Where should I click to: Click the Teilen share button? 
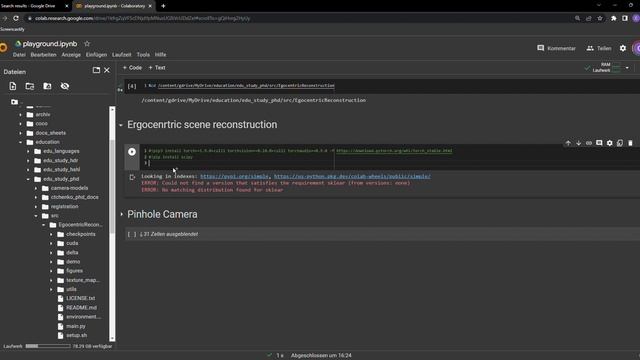pyautogui.click(x=599, y=48)
